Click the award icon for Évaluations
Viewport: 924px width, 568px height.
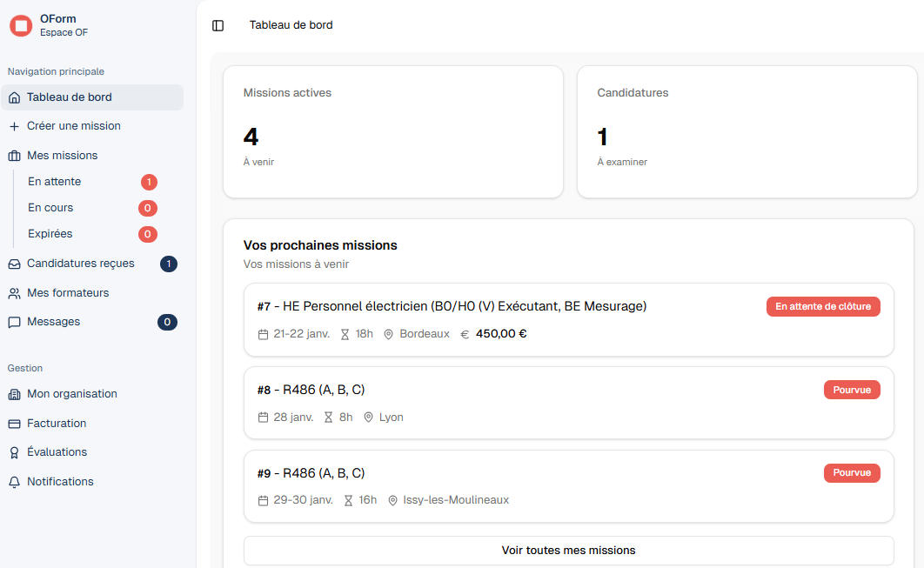(x=14, y=452)
